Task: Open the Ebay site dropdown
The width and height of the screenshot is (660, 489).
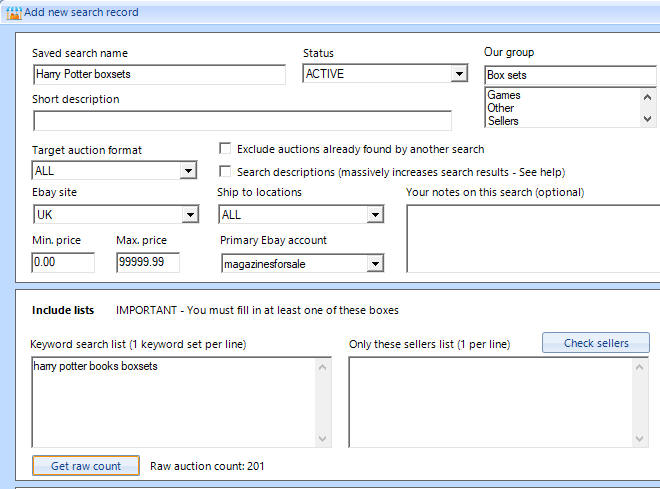Action: (x=190, y=215)
